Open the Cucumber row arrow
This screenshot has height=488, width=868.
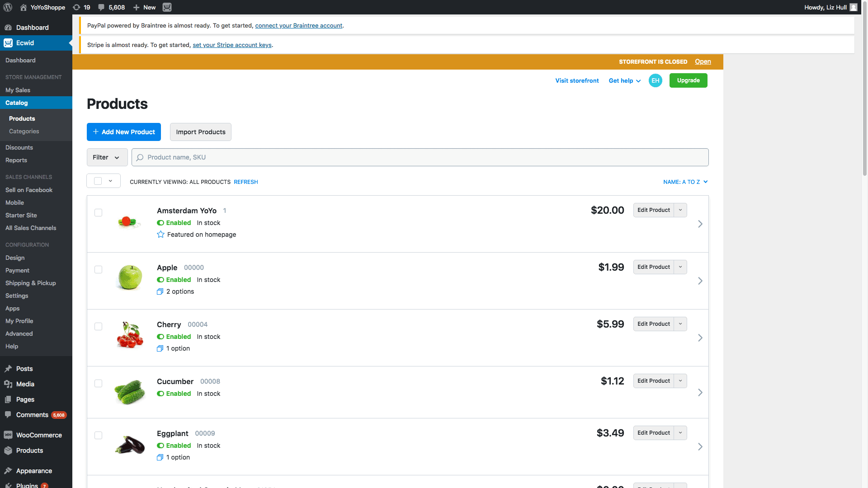(x=700, y=393)
